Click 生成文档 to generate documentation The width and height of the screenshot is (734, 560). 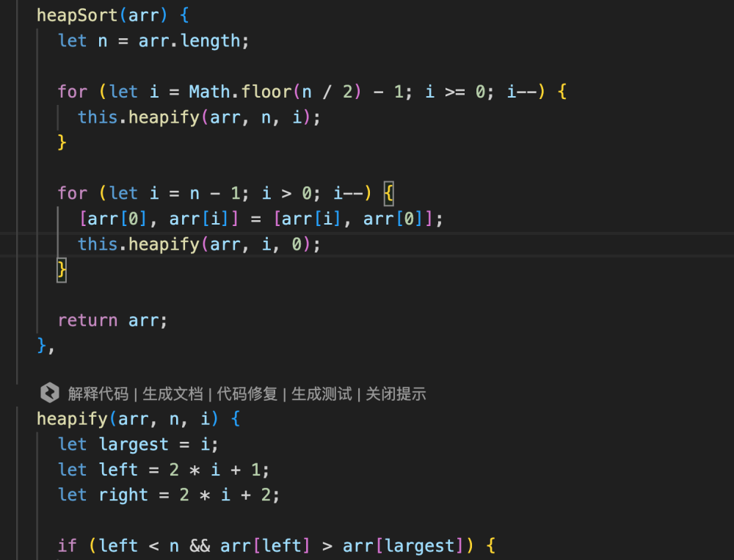point(172,394)
